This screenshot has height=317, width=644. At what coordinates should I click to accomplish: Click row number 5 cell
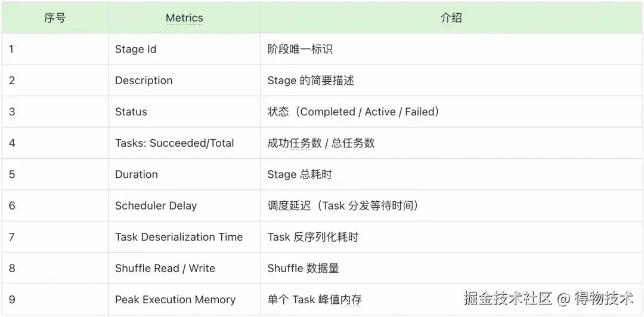[x=55, y=174]
